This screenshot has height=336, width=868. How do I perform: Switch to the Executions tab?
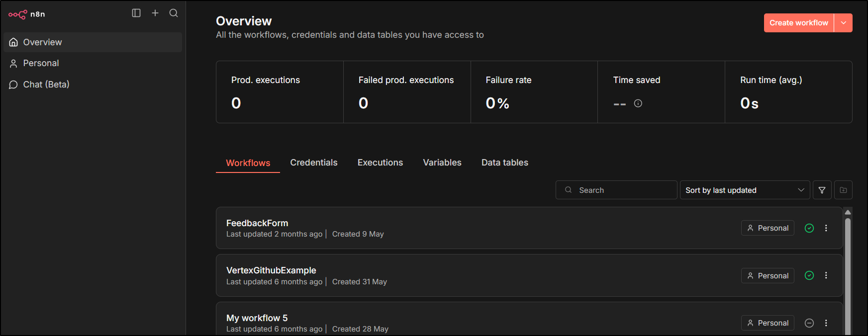(380, 163)
